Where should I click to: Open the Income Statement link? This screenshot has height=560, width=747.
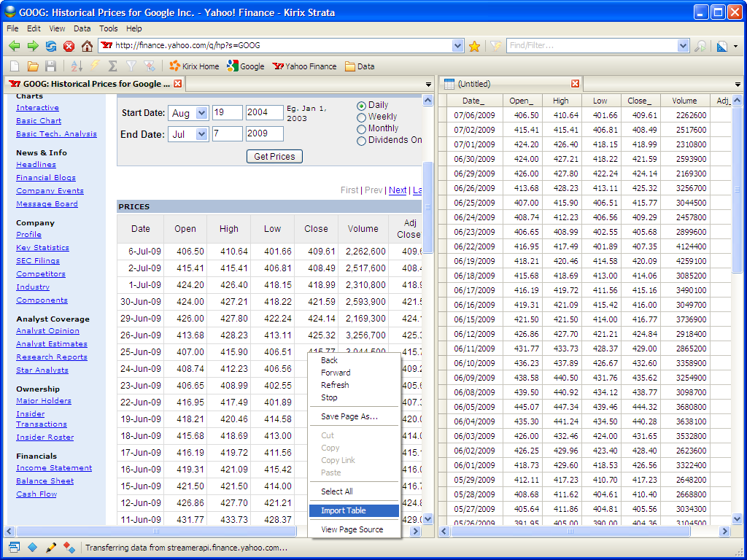pos(54,468)
